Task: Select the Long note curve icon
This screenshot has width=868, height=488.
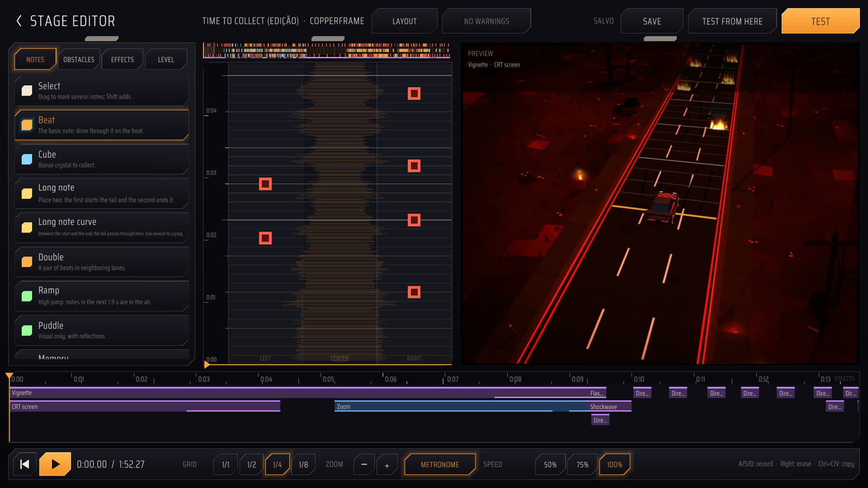Action: (x=27, y=228)
